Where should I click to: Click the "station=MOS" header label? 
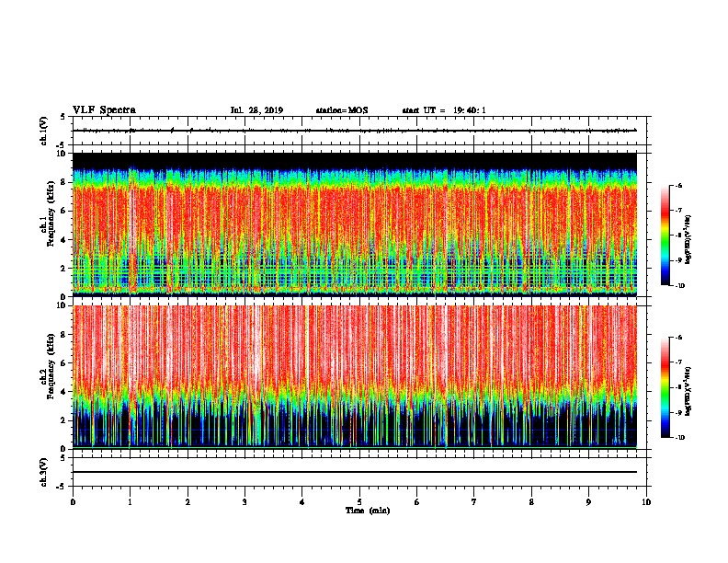342,110
